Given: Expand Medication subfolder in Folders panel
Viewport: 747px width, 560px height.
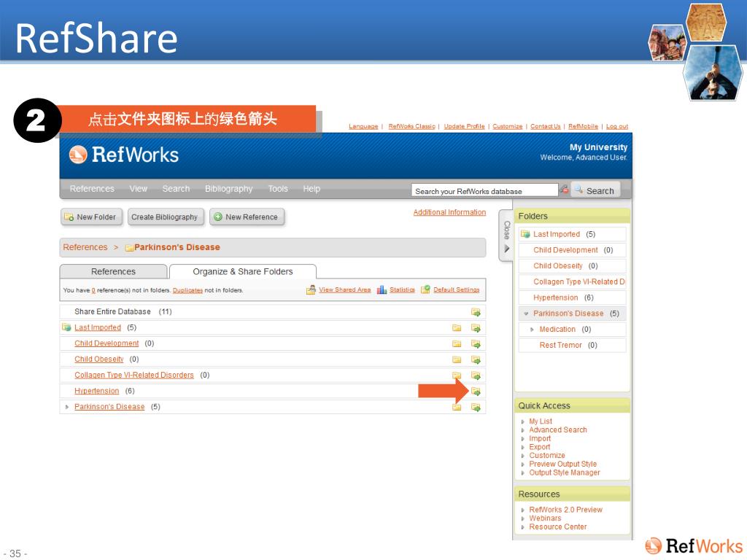Looking at the screenshot, I should click(x=532, y=329).
